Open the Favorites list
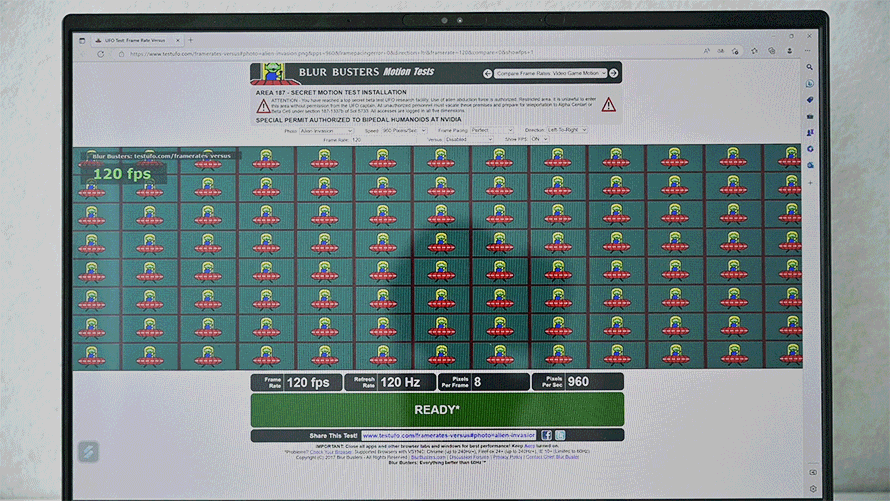This screenshot has height=501, width=890. click(754, 50)
